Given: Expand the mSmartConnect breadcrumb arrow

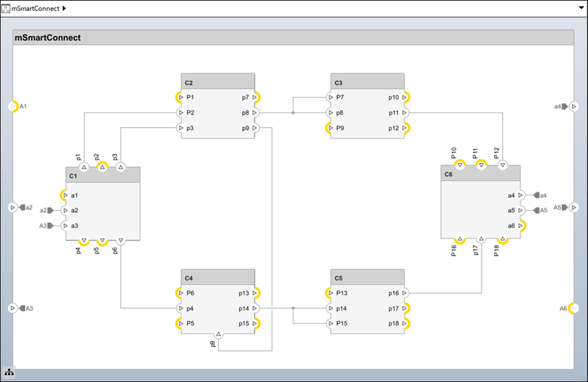Looking at the screenshot, I should [x=65, y=8].
